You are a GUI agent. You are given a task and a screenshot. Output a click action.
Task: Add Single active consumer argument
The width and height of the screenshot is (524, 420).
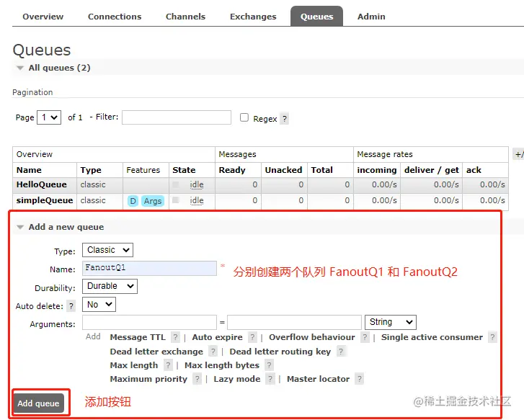[x=432, y=337]
